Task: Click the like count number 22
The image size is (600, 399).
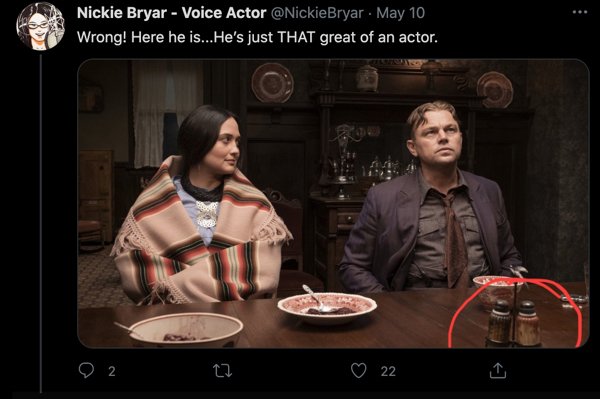Action: tap(388, 371)
